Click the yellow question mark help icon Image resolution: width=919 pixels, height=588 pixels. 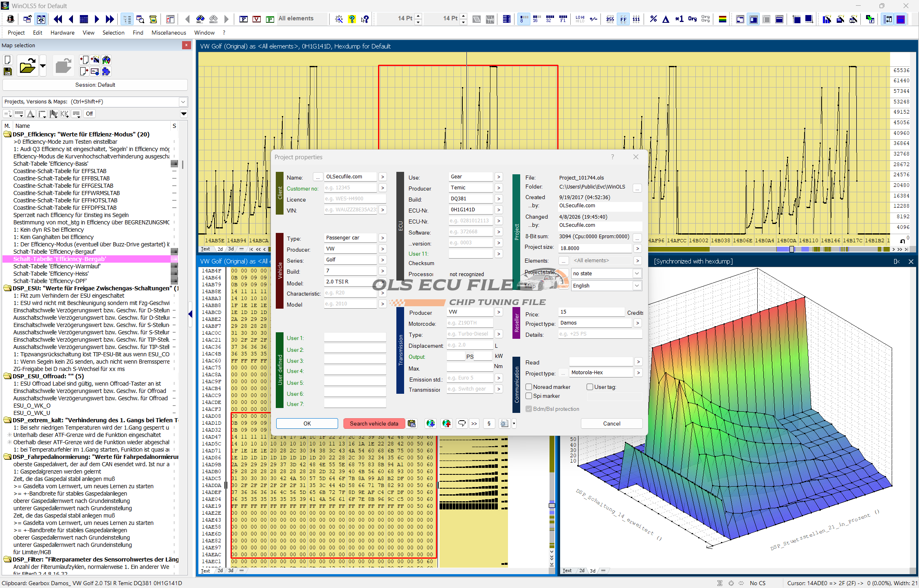click(352, 19)
